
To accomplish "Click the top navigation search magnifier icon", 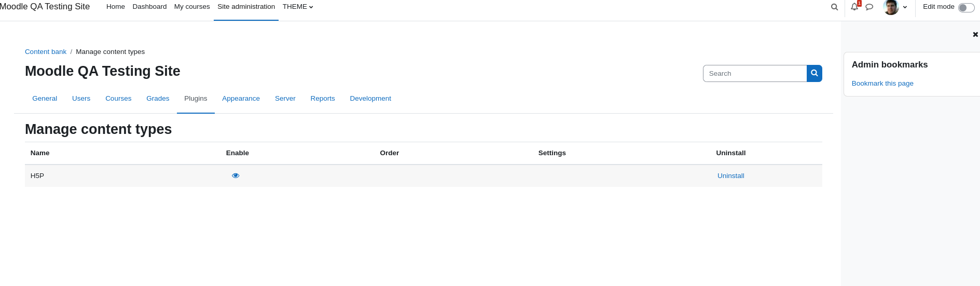I will point(834,7).
